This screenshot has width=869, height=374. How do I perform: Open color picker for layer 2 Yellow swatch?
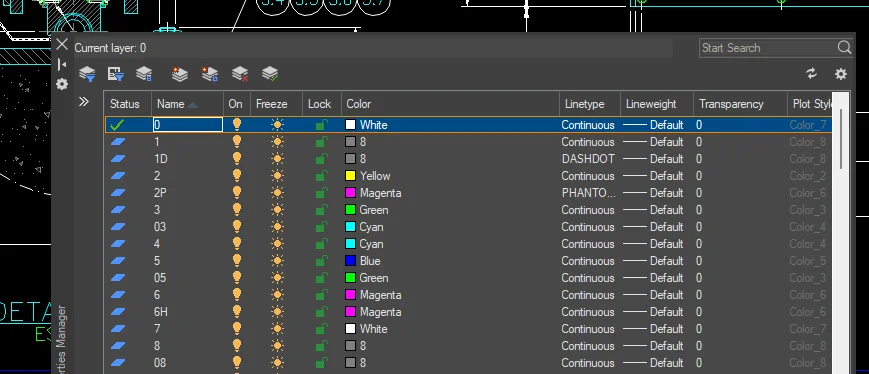tap(350, 176)
